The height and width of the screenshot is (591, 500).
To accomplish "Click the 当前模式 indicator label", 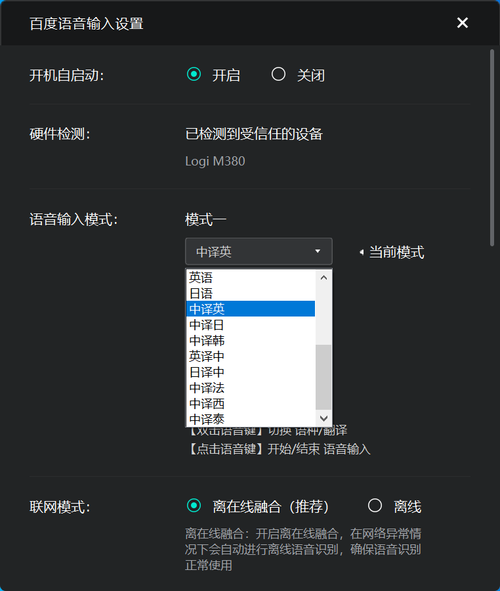I will point(396,252).
